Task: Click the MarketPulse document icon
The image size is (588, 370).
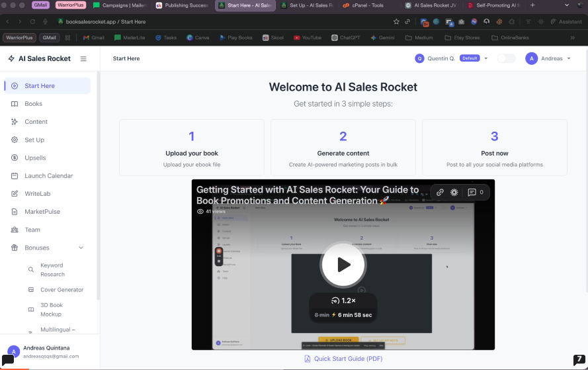Action: click(15, 212)
